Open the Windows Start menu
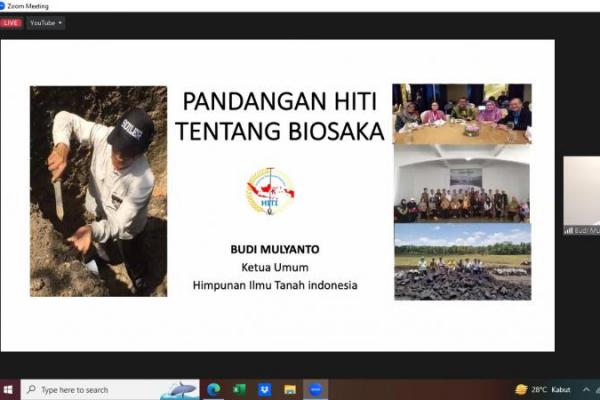 8,390
